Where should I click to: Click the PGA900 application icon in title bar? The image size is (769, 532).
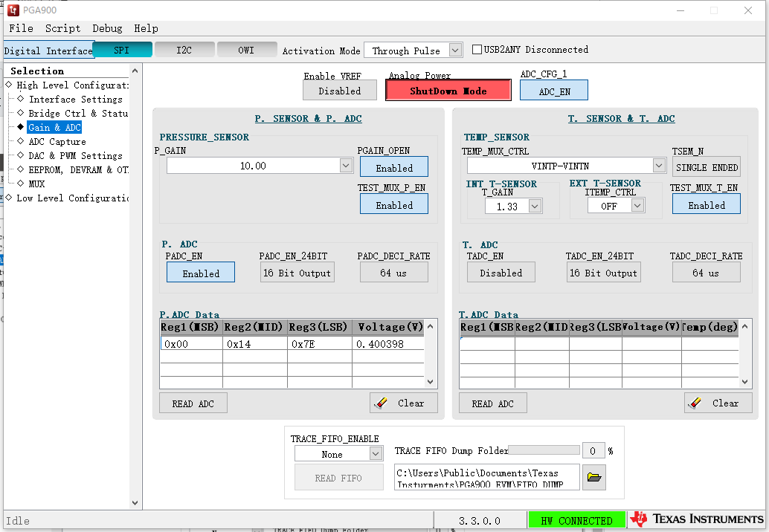[13, 10]
